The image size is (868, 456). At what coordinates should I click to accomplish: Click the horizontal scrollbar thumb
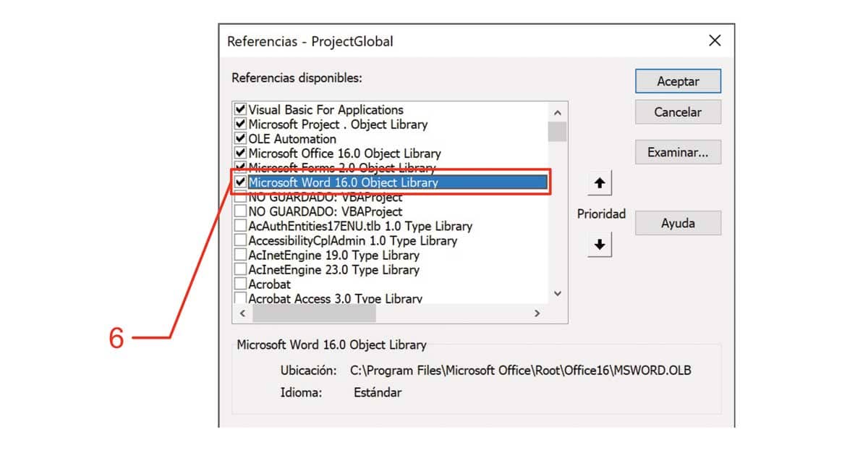[314, 313]
